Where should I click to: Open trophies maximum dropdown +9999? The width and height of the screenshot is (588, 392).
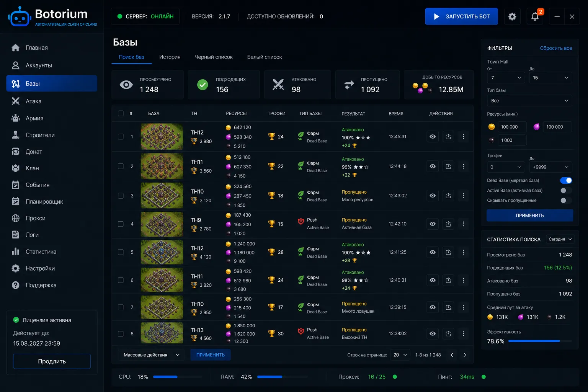click(550, 167)
